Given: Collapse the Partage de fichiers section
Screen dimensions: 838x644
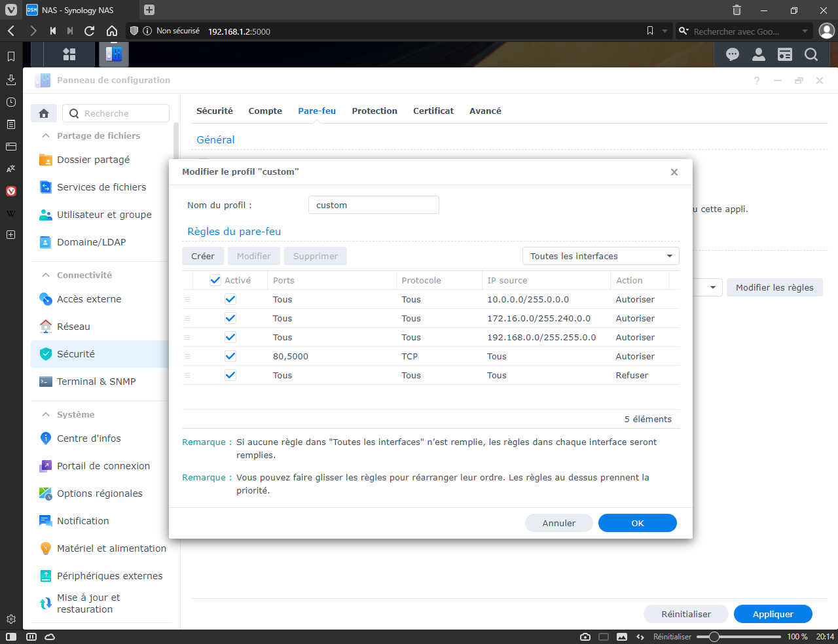Looking at the screenshot, I should (x=46, y=135).
